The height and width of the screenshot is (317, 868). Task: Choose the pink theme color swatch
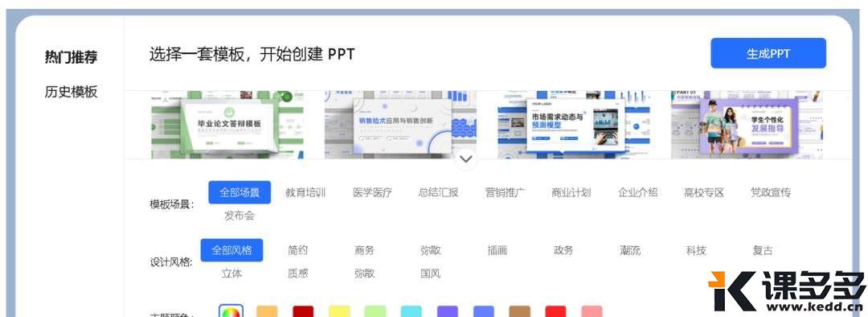pyautogui.click(x=592, y=311)
